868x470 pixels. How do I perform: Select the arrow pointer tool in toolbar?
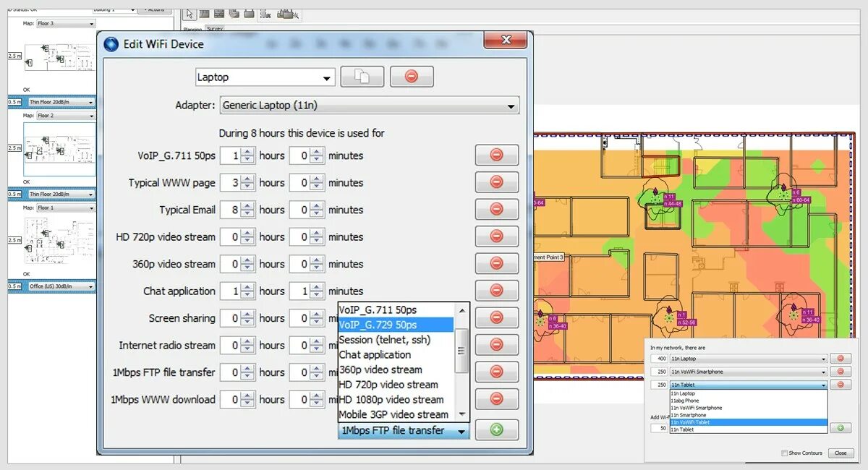coord(190,14)
